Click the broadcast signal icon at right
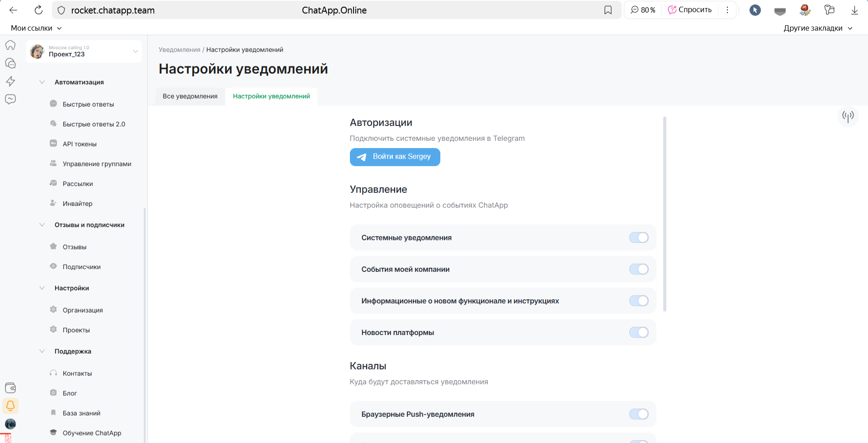868x443 pixels. click(x=848, y=117)
